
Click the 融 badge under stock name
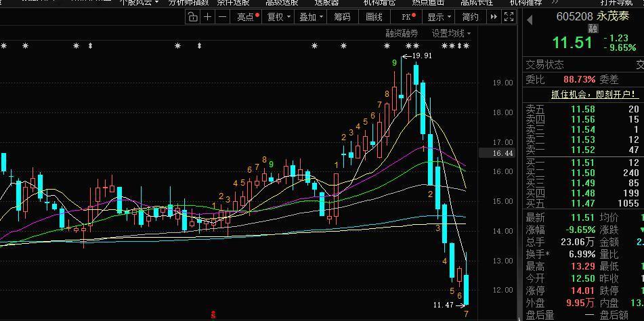coord(593,28)
